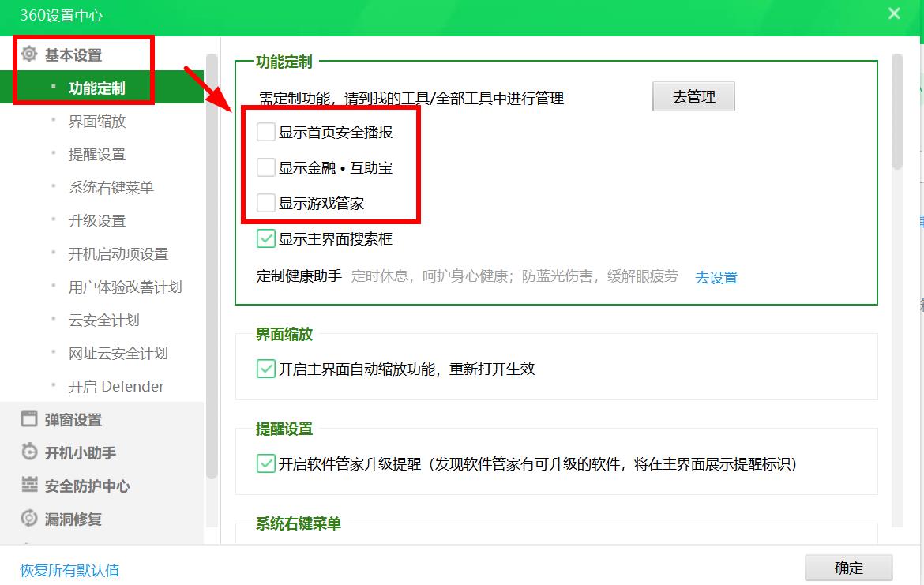The width and height of the screenshot is (924, 585).
Task: Click the 去设置 link for 健康助手
Action: 716,277
